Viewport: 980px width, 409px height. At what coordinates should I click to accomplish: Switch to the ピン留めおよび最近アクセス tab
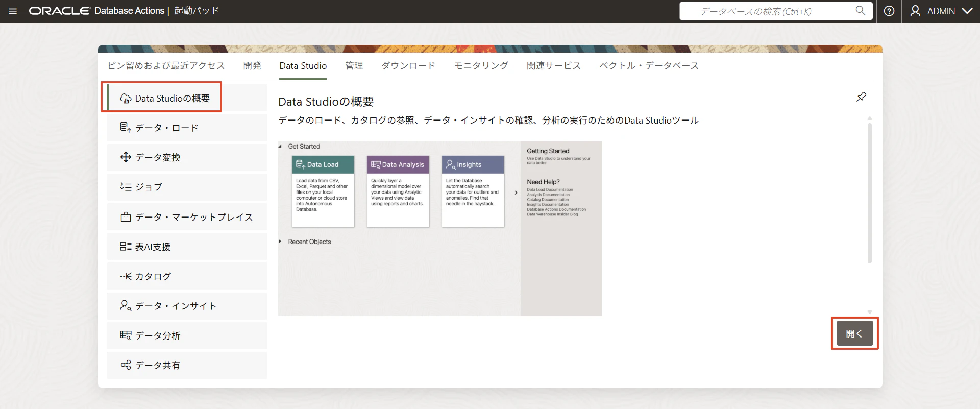pos(166,66)
